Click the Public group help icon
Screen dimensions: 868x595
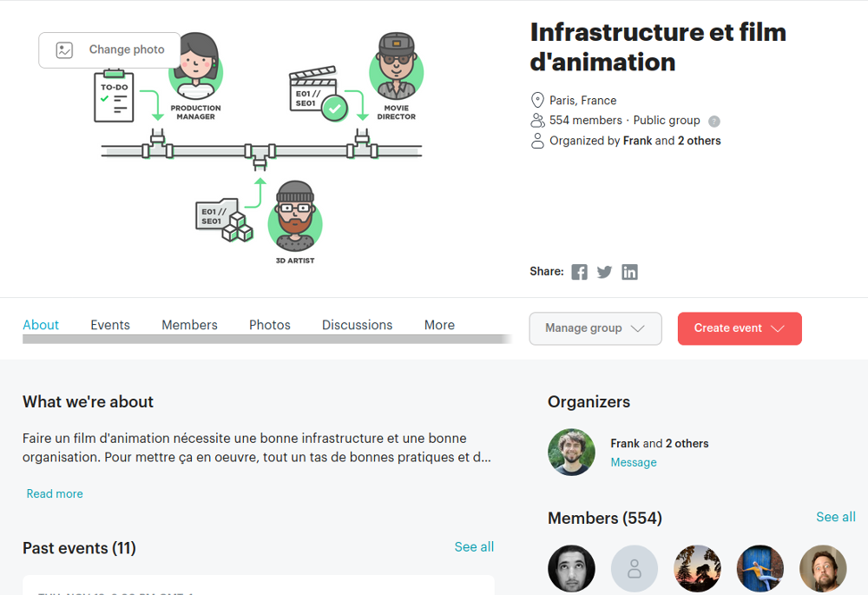pyautogui.click(x=713, y=122)
